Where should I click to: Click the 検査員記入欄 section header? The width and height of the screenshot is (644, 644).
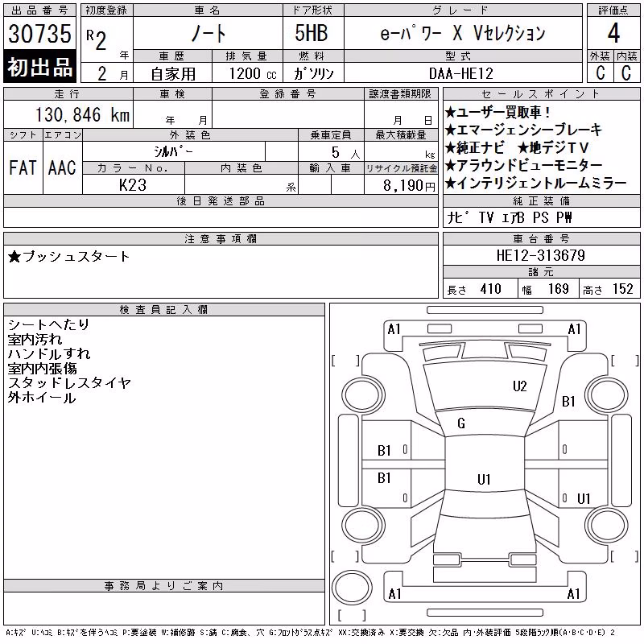(x=164, y=310)
